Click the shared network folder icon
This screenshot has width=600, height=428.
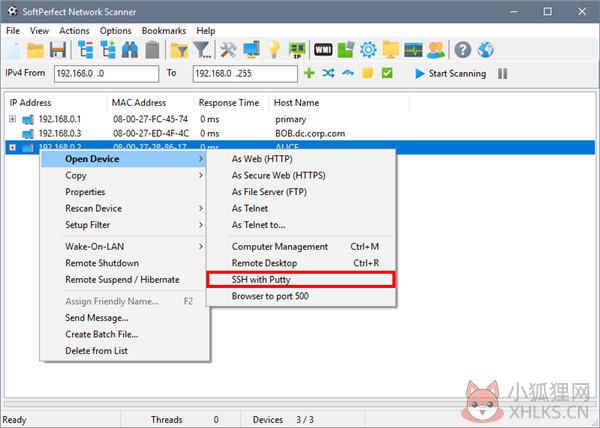[x=391, y=50]
